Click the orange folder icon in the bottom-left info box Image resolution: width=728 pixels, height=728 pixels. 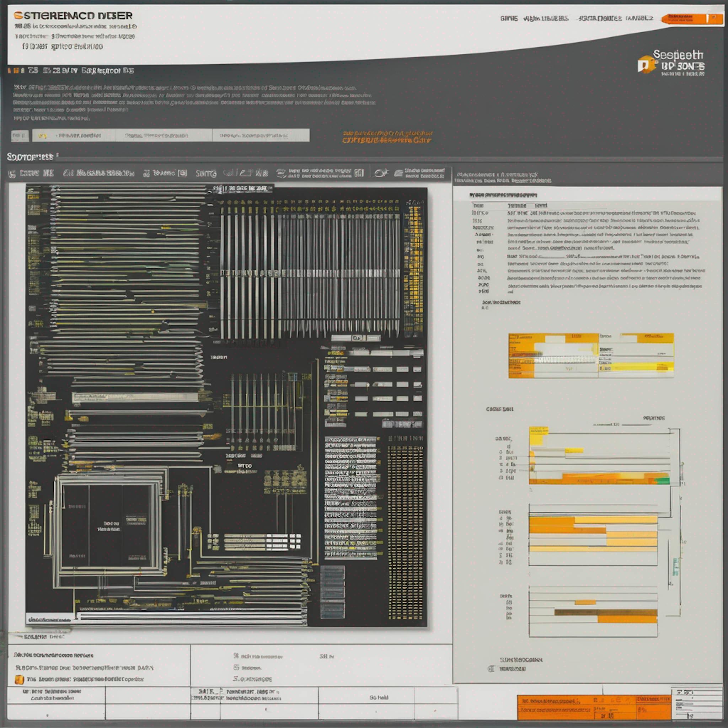(19, 679)
